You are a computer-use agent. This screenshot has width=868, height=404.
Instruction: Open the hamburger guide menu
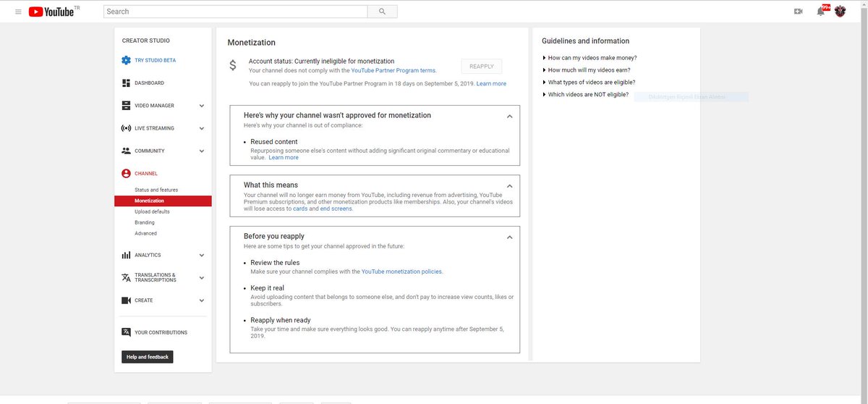(x=18, y=12)
